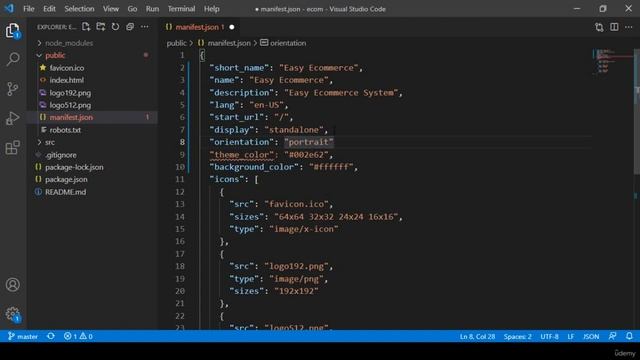Open the Help menu
Image resolution: width=640 pixels, height=360 pixels.
[211, 9]
